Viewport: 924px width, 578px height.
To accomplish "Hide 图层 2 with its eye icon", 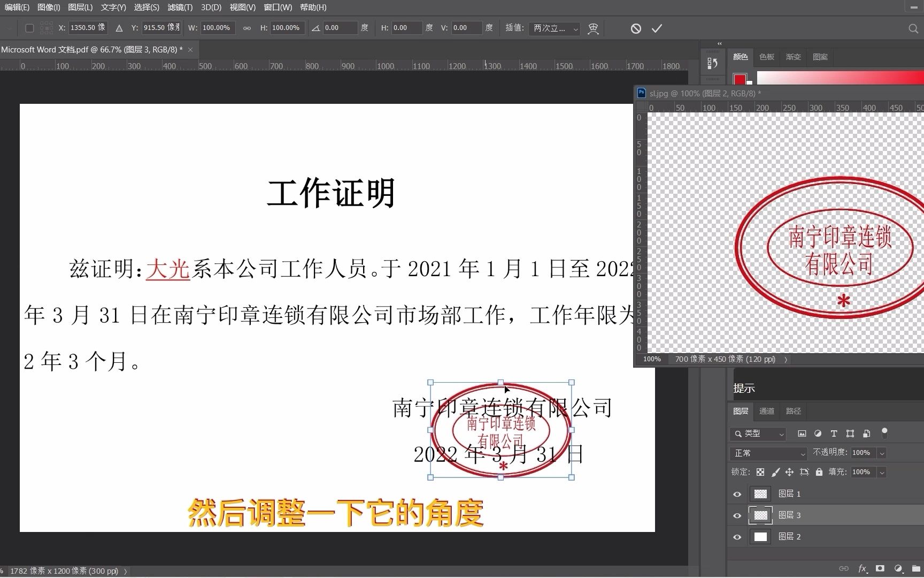I will click(737, 537).
